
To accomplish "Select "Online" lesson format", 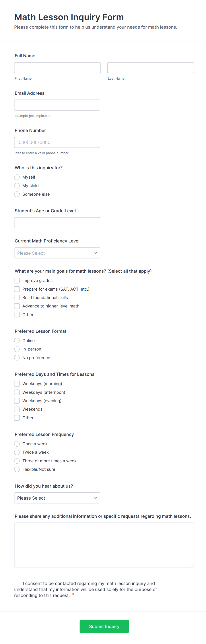I will (x=17, y=341).
